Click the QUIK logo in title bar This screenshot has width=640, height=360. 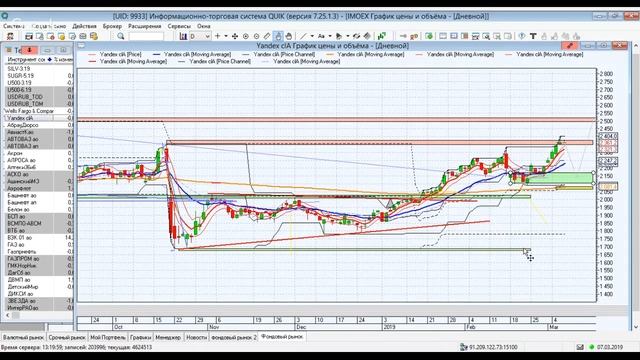pos(5,16)
